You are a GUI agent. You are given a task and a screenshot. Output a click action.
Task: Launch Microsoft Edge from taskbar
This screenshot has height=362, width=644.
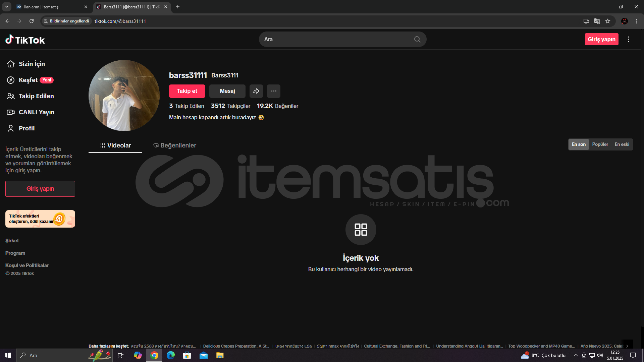pyautogui.click(x=171, y=355)
